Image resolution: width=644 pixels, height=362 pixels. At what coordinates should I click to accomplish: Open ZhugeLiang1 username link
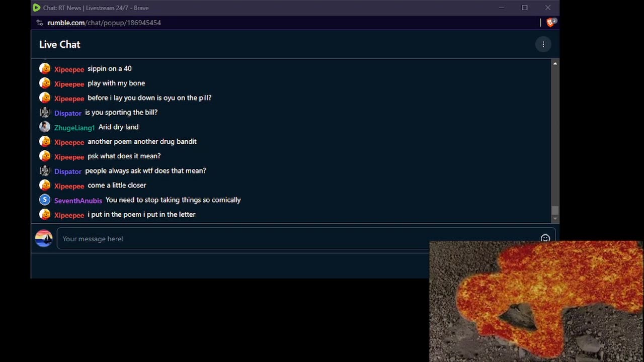74,128
